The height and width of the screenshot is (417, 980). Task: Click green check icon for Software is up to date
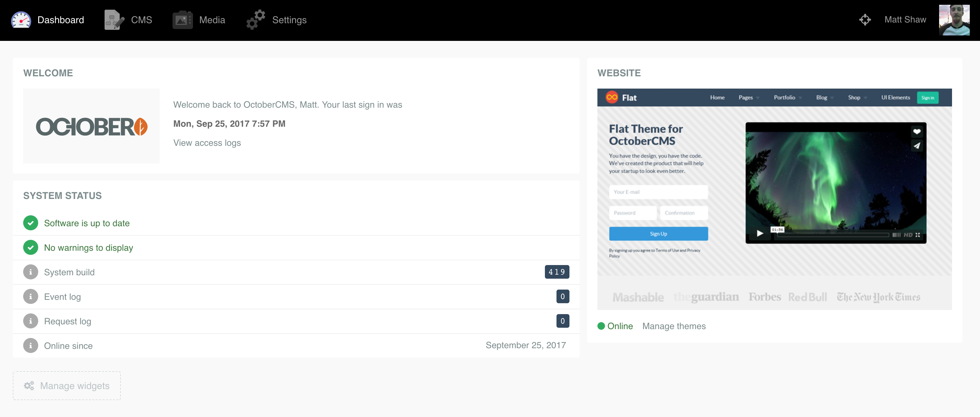click(30, 223)
